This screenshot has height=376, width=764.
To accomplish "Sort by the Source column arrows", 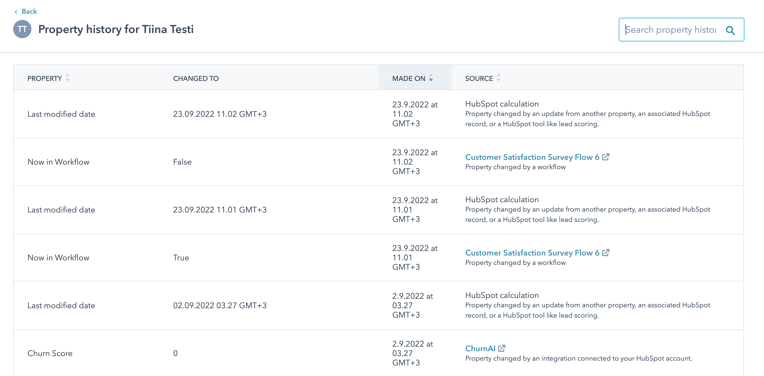I will click(x=498, y=78).
